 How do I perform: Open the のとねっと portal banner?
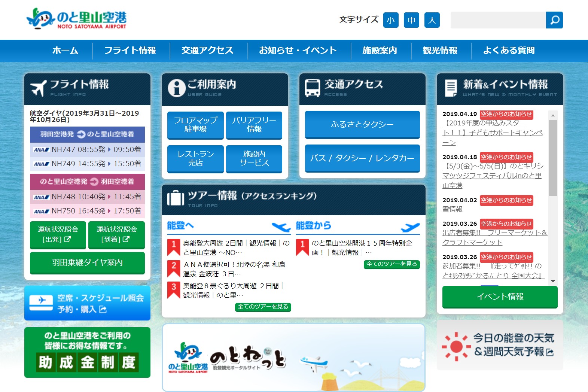tap(293, 358)
